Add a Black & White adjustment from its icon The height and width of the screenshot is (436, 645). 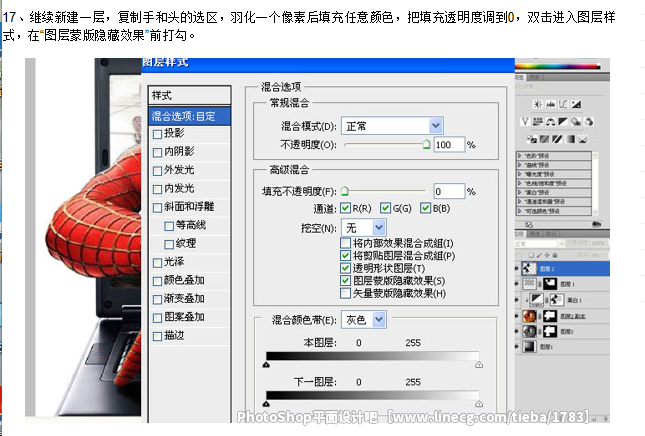point(563,122)
